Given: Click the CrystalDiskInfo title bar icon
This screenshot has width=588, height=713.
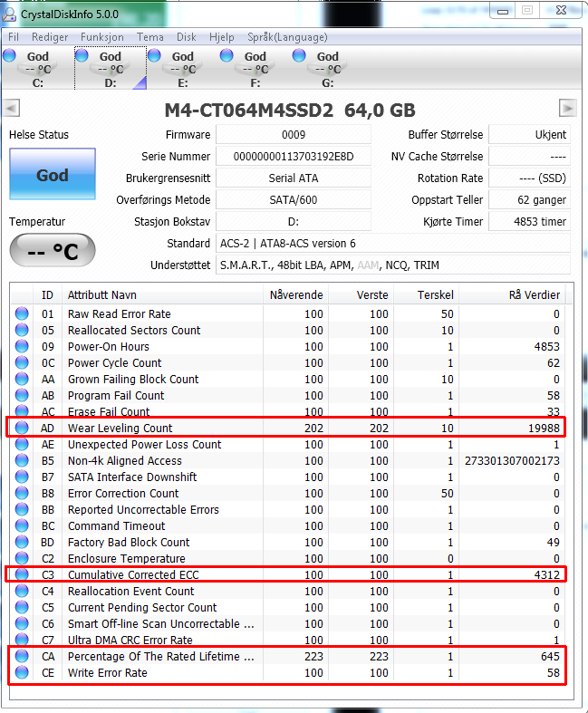Looking at the screenshot, I should pos(9,14).
